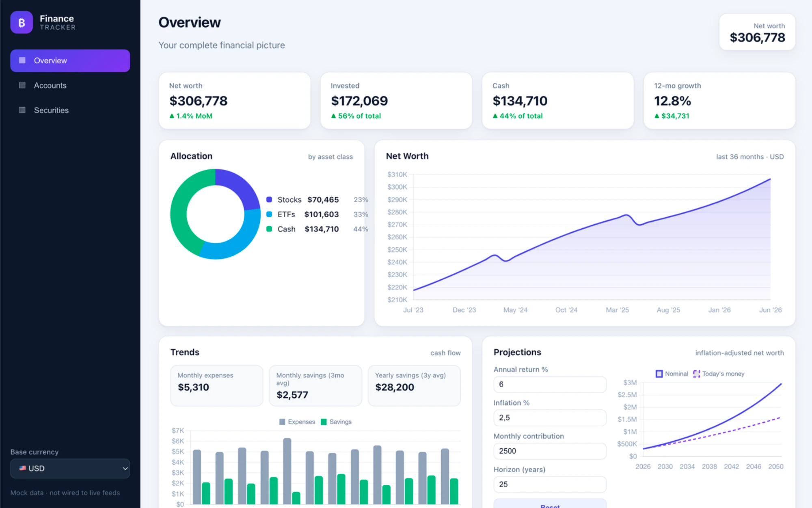Focus the Inflation % input field
The width and height of the screenshot is (812, 508).
550,417
